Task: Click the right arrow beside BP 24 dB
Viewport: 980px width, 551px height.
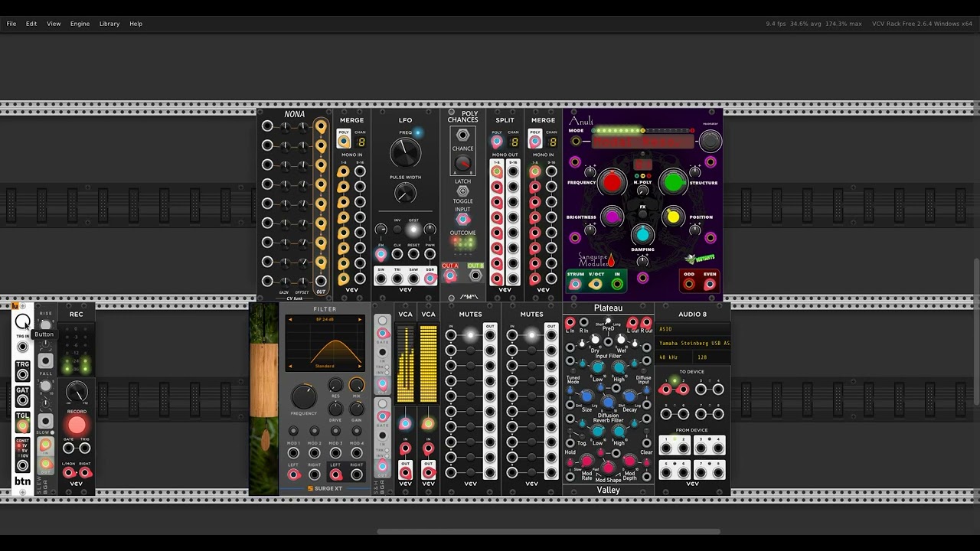Action: (x=360, y=319)
